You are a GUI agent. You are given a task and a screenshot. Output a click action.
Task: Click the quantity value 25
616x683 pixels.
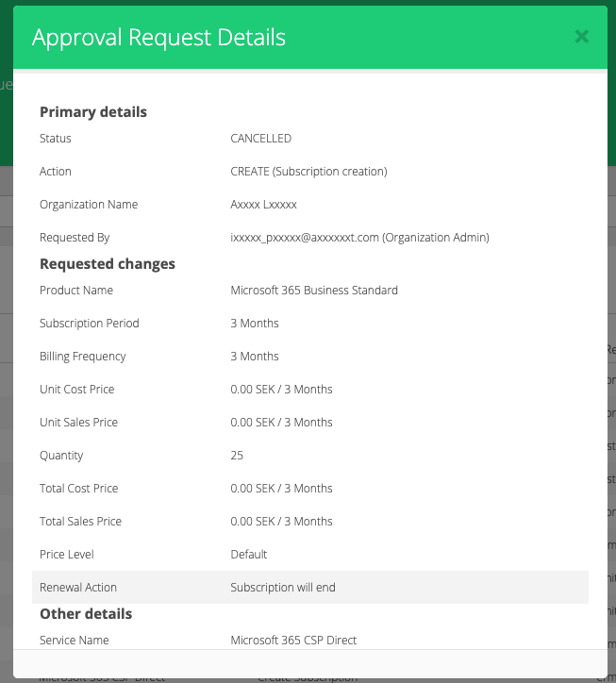pos(237,456)
